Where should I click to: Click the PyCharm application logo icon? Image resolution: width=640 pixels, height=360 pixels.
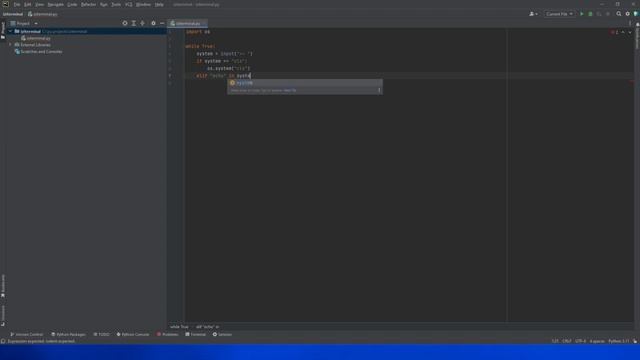(x=5, y=4)
